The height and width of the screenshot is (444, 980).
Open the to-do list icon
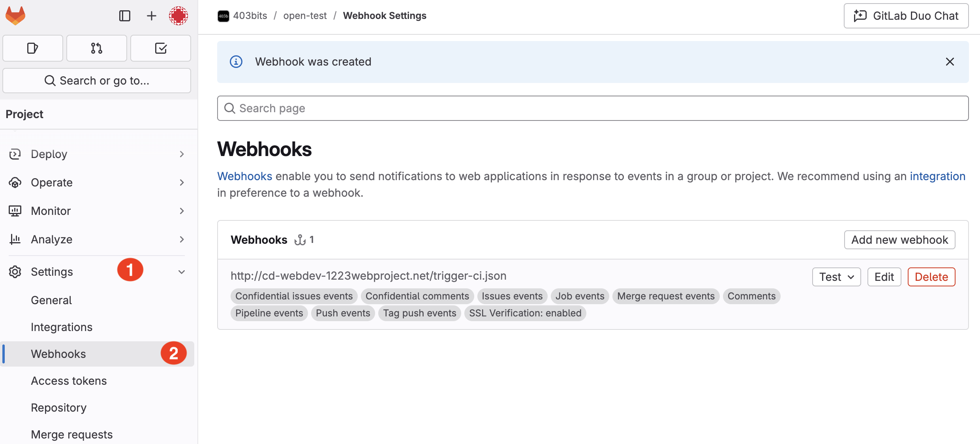[x=161, y=48]
